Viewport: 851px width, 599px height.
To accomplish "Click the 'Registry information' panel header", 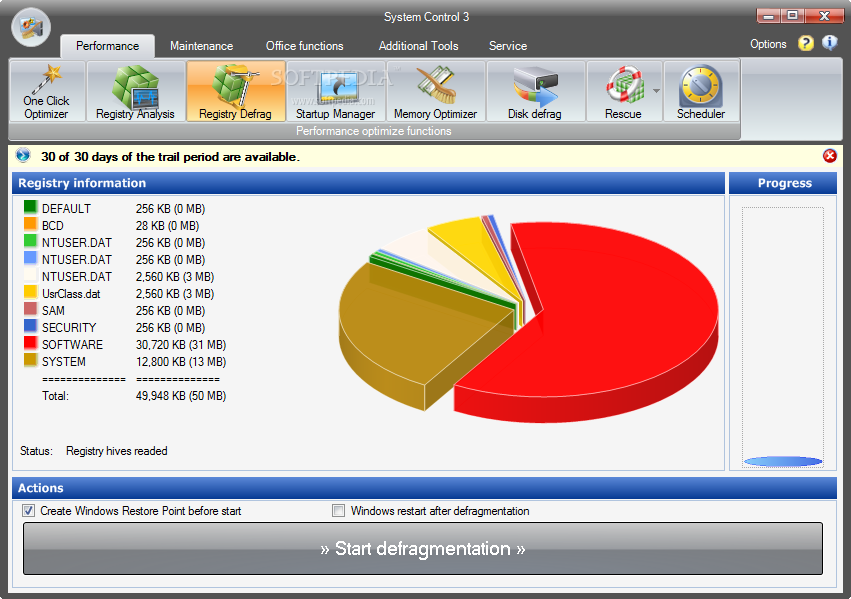I will coord(369,183).
